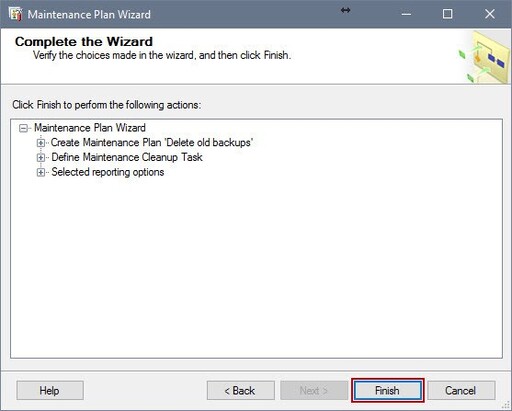This screenshot has width=512, height=411.
Task: Go back with the < Back button
Action: point(241,390)
